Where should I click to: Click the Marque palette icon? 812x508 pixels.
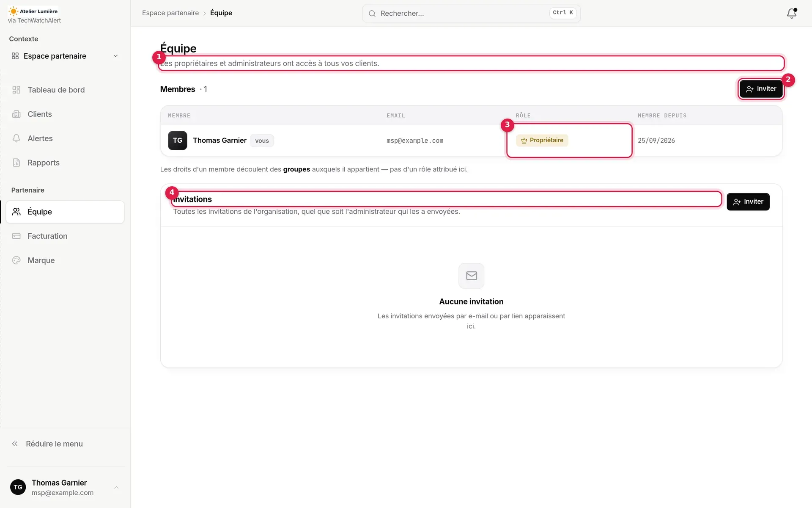(x=16, y=260)
